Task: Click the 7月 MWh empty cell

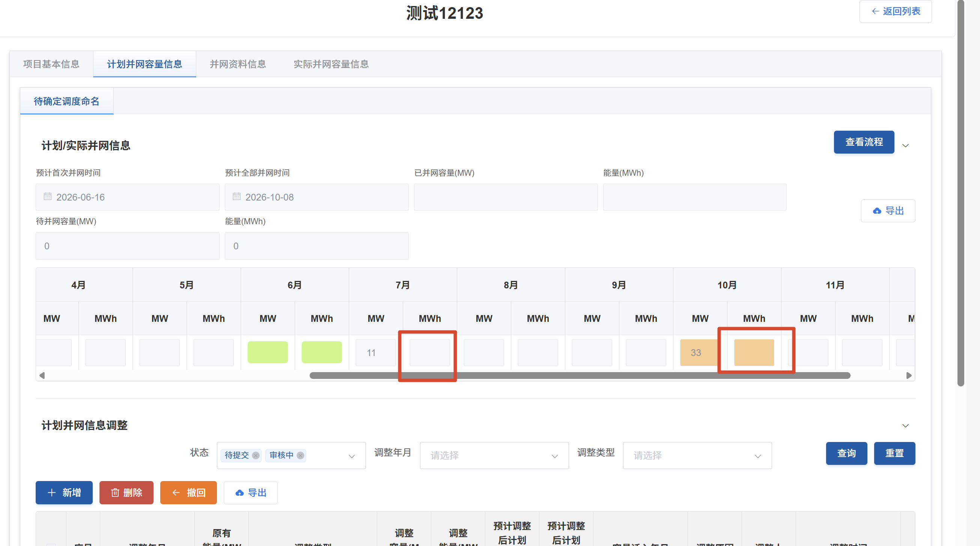Action: [430, 353]
